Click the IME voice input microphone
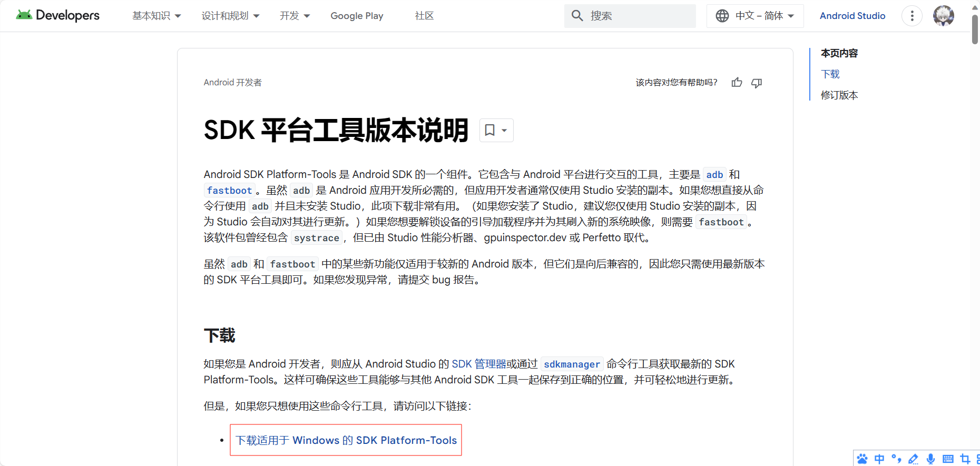The image size is (980, 466). [931, 459]
